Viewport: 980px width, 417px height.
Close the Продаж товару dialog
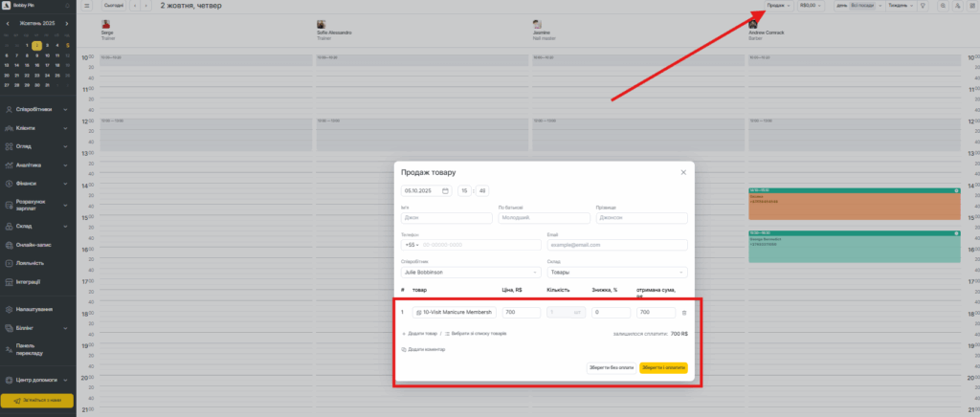click(682, 172)
